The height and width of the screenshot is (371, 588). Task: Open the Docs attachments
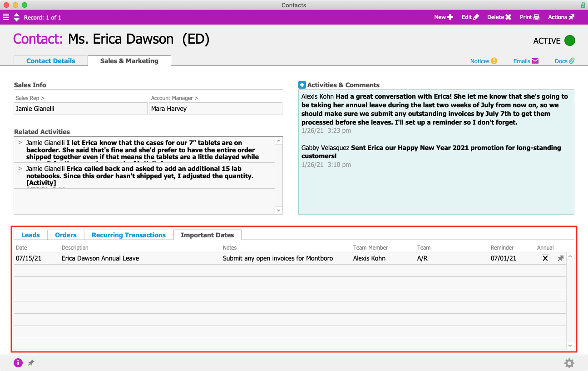tap(564, 61)
